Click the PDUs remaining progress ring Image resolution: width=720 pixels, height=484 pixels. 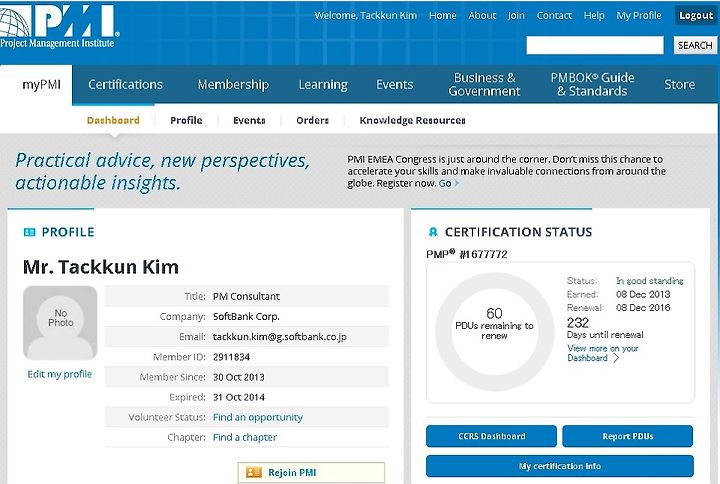[x=494, y=332]
